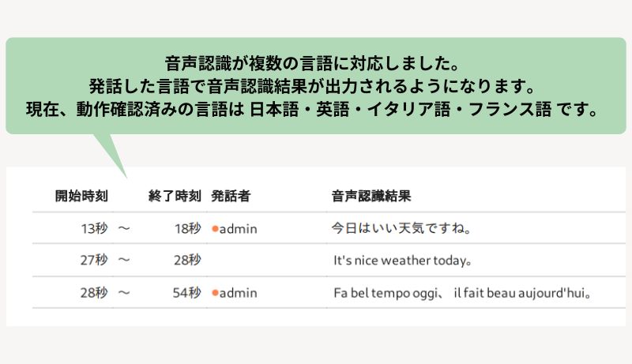Click the admin speaker name in third row
The width and height of the screenshot is (632, 364).
239,293
